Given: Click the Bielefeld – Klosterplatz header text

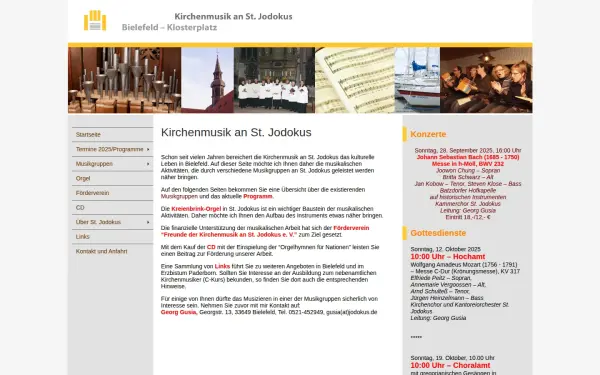Looking at the screenshot, I should [x=170, y=28].
